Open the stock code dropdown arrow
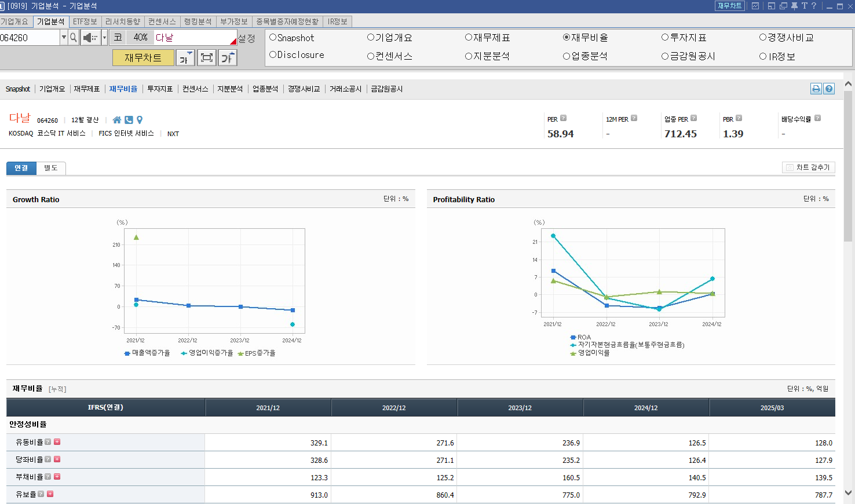This screenshot has height=504, width=855. [x=64, y=38]
